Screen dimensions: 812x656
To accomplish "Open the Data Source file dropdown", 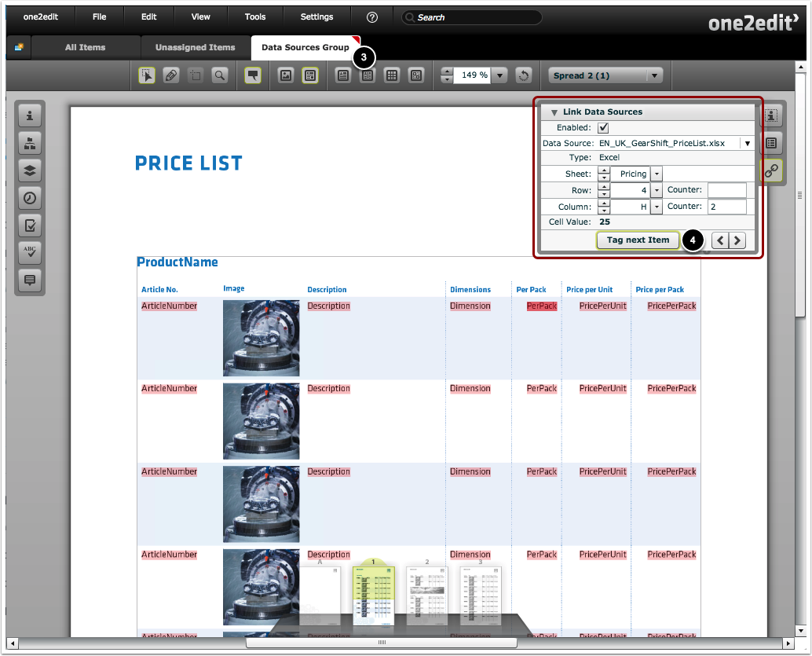I will pyautogui.click(x=748, y=144).
